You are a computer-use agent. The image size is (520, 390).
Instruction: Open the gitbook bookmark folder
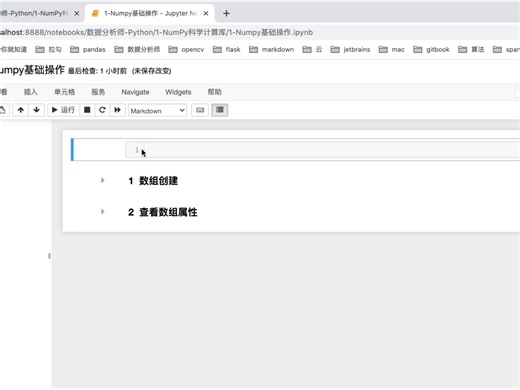tap(431, 50)
